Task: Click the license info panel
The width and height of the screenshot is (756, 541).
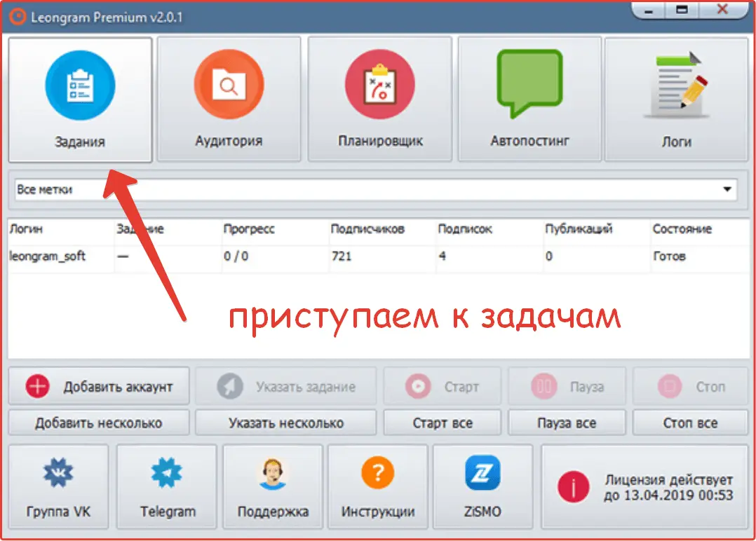Action: (x=644, y=486)
